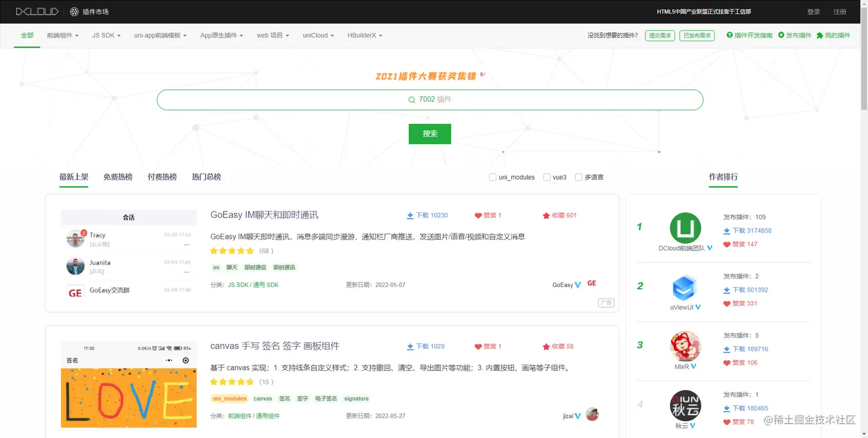Viewport: 868px width, 438px height.
Task: Click the download icon for GoEasy IM plugin
Action: (410, 216)
